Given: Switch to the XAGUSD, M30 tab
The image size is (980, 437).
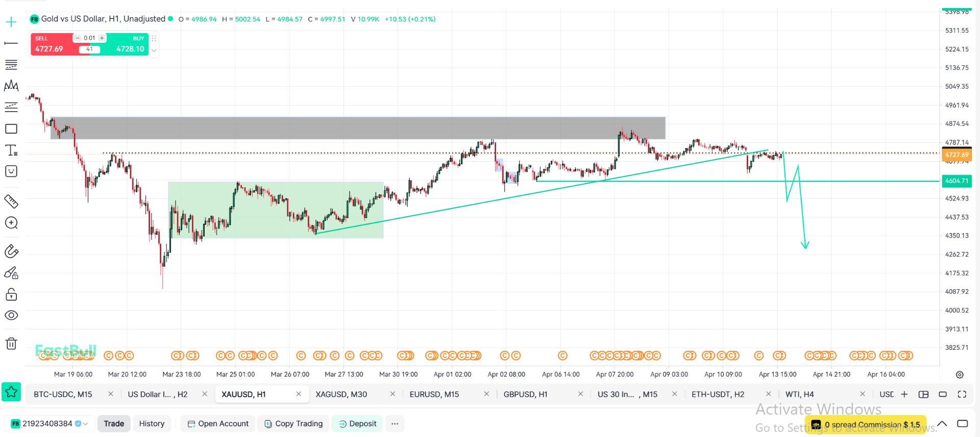Looking at the screenshot, I should point(341,394).
